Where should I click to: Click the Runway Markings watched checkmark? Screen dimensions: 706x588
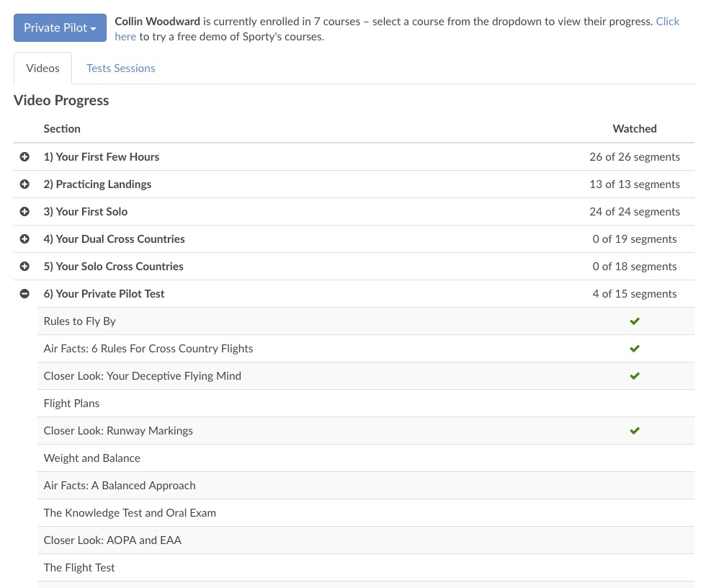635,431
